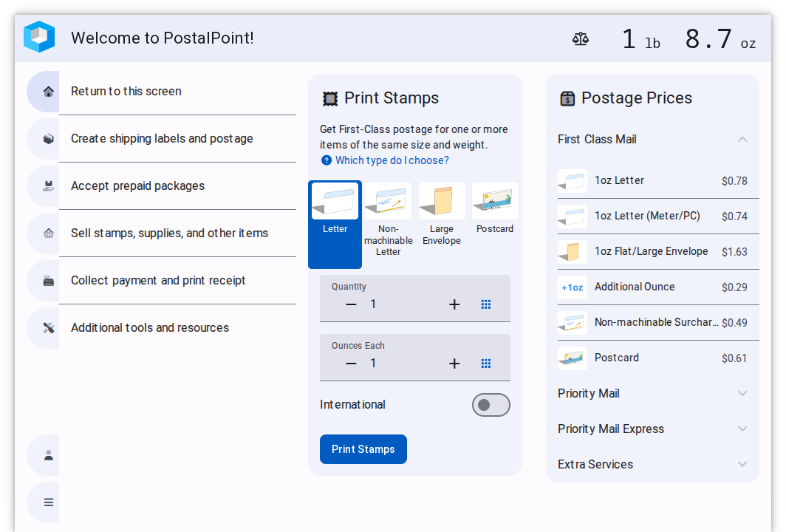
Task: Collapse the First Class Mail section
Action: tap(742, 140)
